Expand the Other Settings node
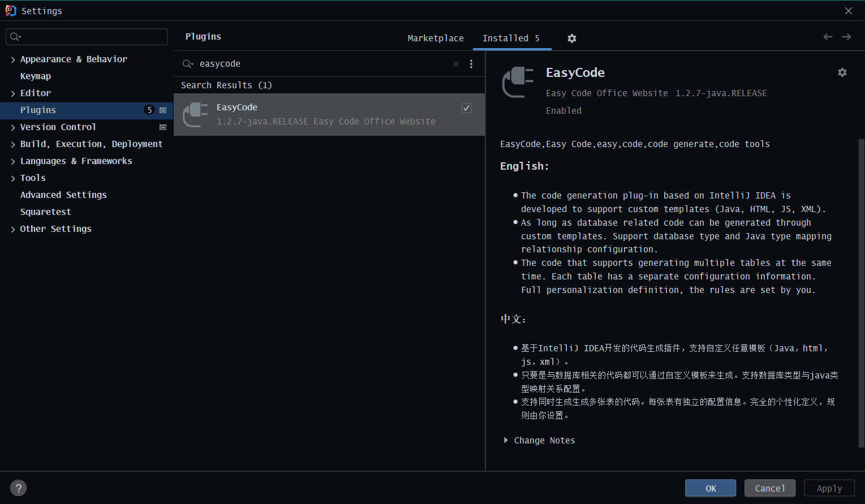865x504 pixels. click(13, 229)
